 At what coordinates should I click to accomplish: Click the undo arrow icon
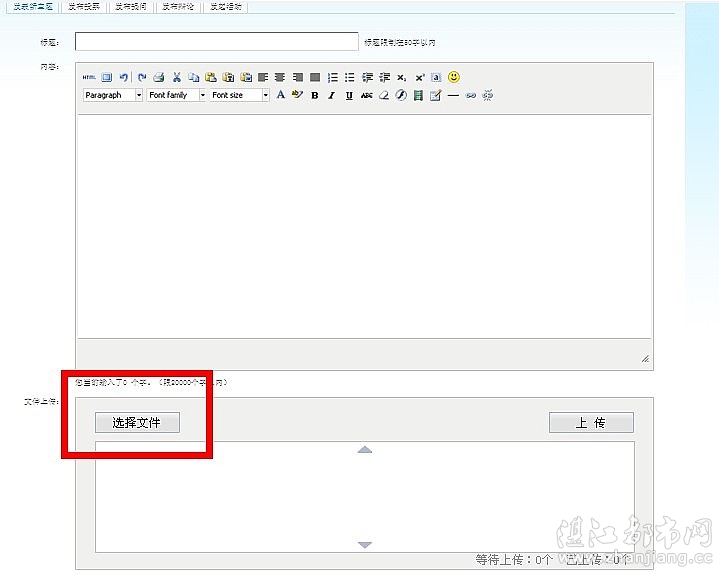(x=124, y=77)
